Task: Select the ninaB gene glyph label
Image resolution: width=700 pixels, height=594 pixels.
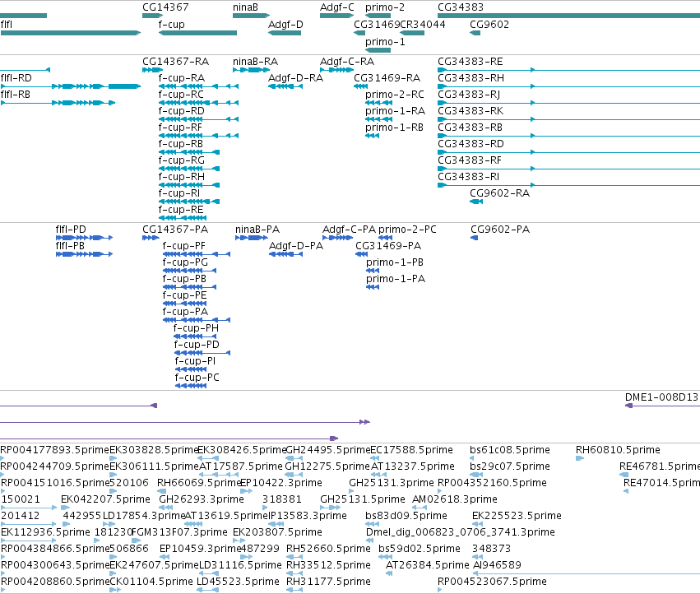Action: pos(245,7)
